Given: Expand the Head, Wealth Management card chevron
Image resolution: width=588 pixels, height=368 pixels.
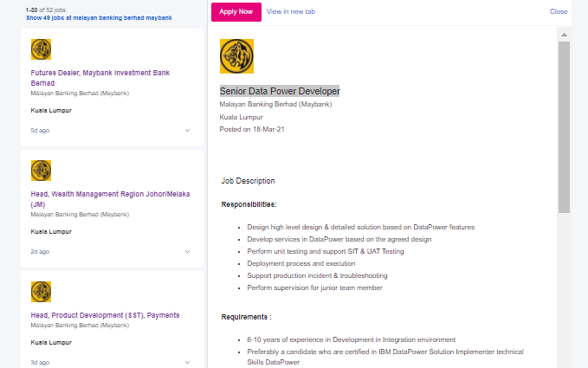Looking at the screenshot, I should pos(188,252).
